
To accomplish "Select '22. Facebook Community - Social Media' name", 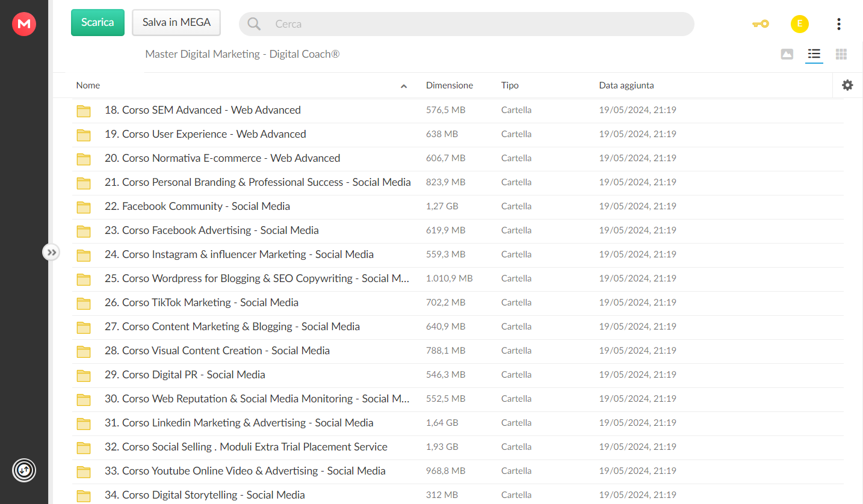I will [197, 206].
